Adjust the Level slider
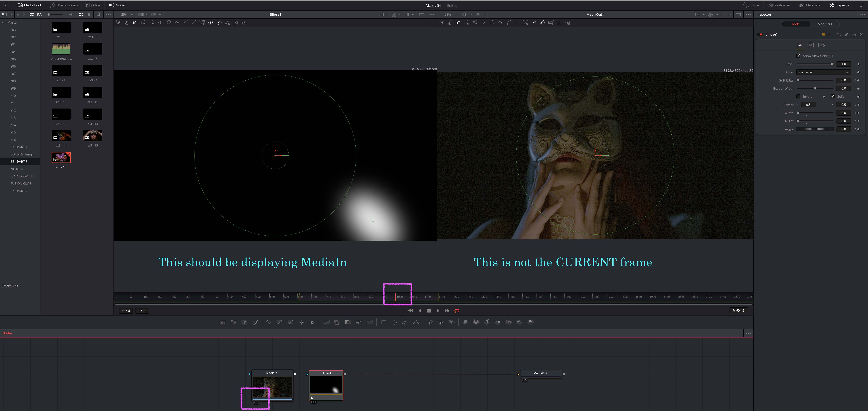 [x=815, y=64]
